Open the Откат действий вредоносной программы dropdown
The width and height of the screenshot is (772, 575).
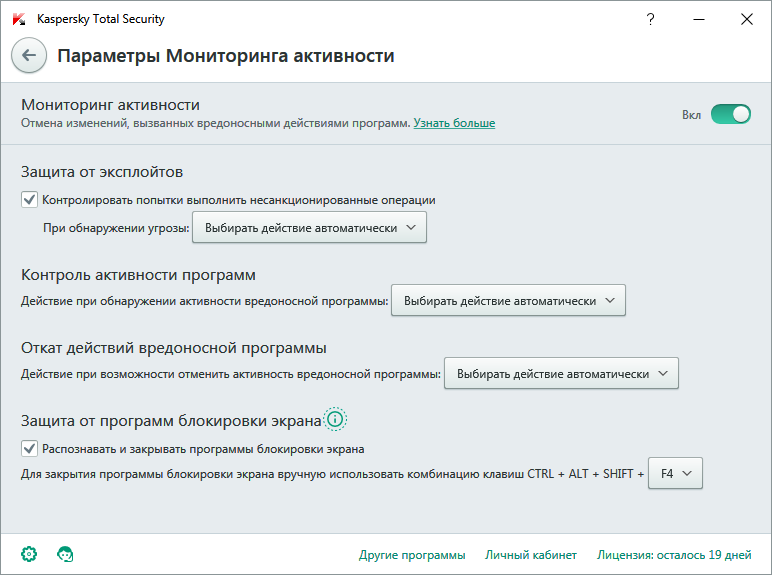pos(561,374)
